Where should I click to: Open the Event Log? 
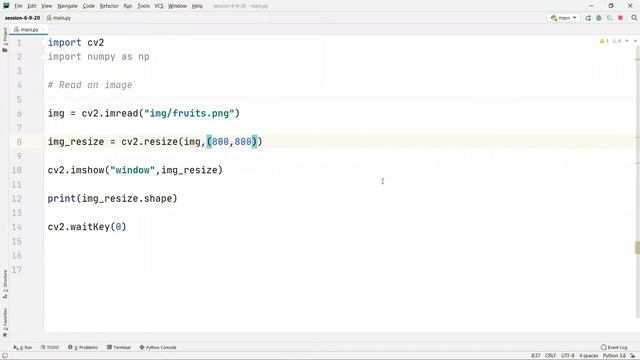click(x=614, y=347)
